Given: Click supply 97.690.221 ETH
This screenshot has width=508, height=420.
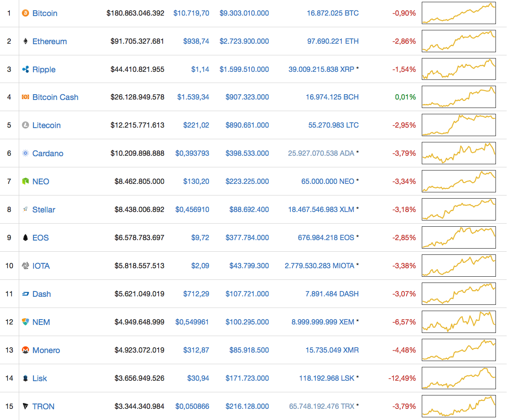Looking at the screenshot, I should [333, 42].
